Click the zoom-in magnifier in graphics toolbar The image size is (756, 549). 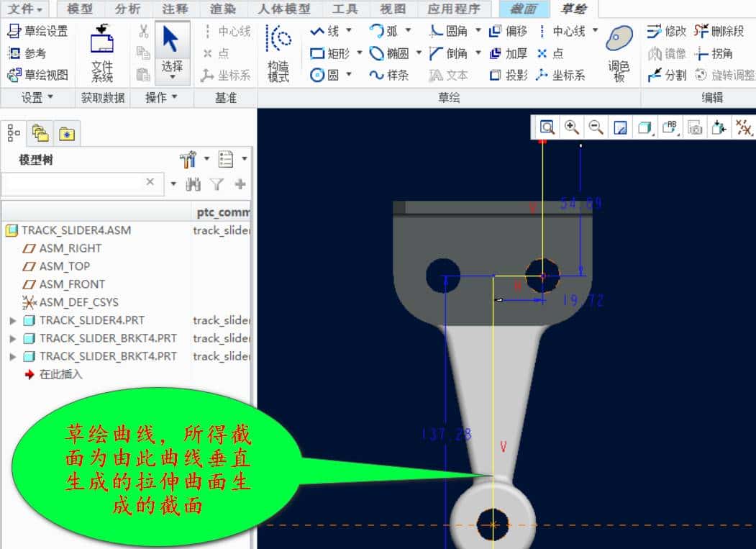pyautogui.click(x=572, y=127)
